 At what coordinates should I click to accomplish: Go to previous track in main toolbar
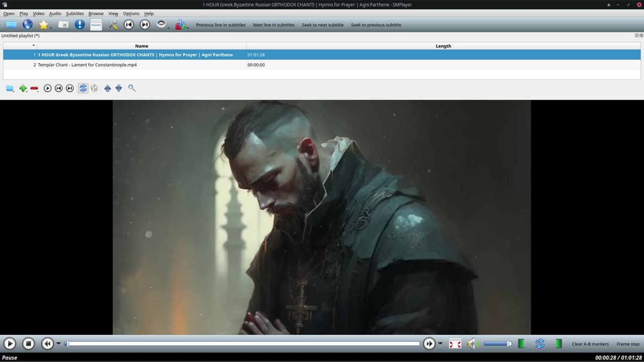(129, 25)
